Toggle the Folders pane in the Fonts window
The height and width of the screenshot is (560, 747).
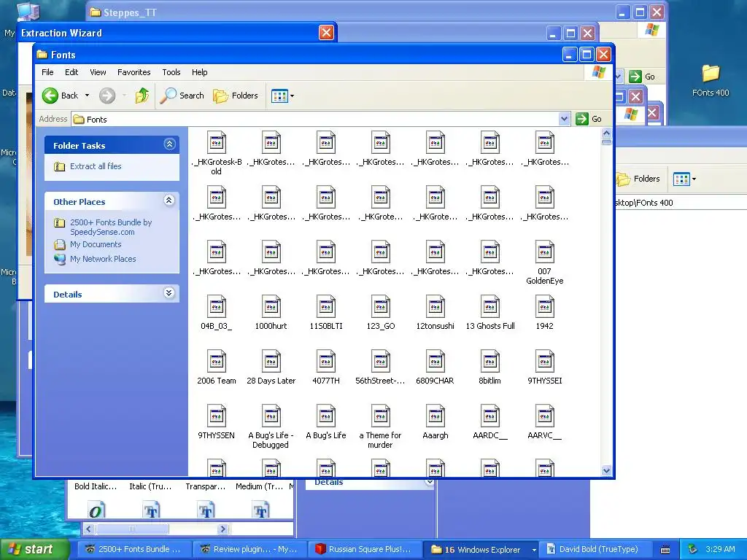point(236,96)
